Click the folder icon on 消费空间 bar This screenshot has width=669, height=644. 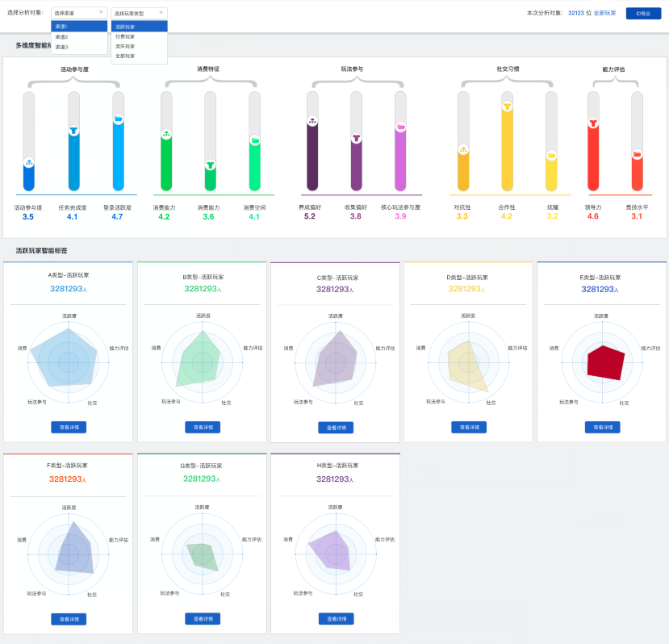pyautogui.click(x=255, y=140)
